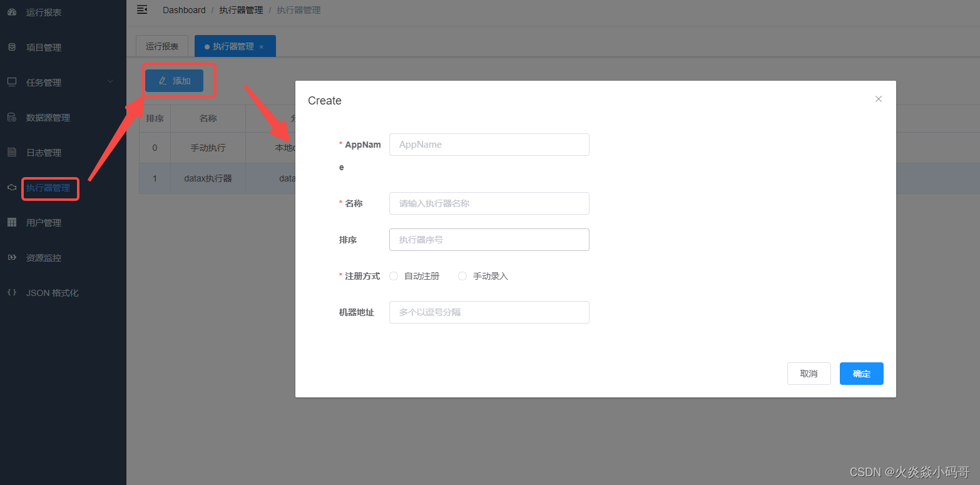Click the 运行报表 dashboard sidebar icon

12,12
